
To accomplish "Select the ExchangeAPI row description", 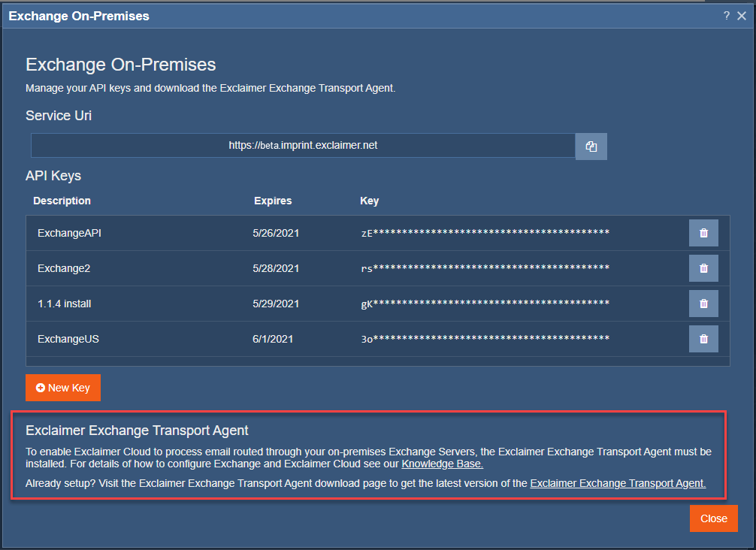I will 69,233.
